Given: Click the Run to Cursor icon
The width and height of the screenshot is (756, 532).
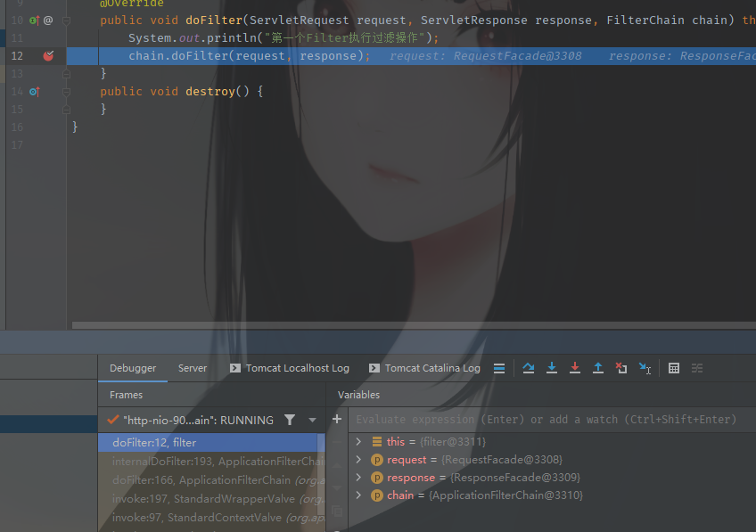Looking at the screenshot, I should (645, 369).
